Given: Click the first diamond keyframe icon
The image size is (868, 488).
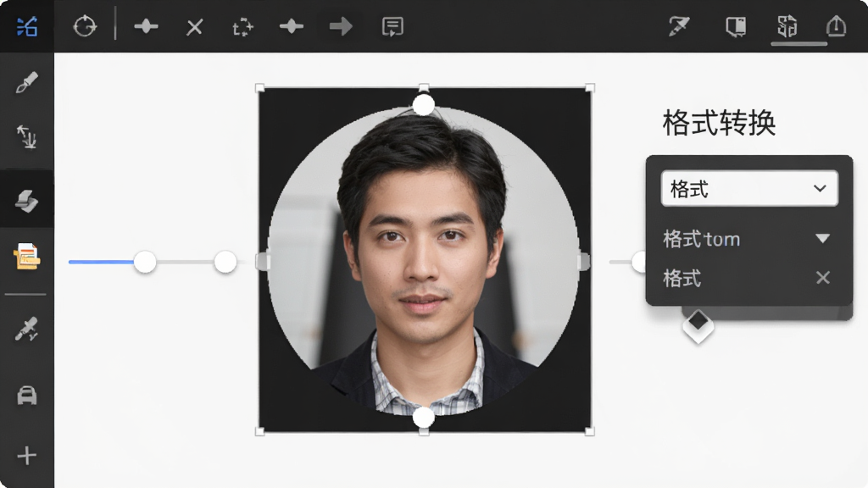Looking at the screenshot, I should (x=146, y=26).
